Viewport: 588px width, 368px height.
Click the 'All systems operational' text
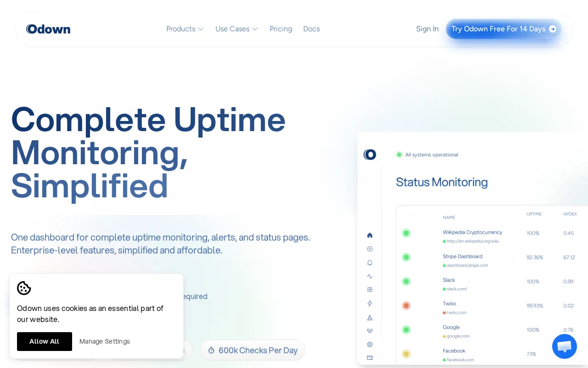coord(432,155)
